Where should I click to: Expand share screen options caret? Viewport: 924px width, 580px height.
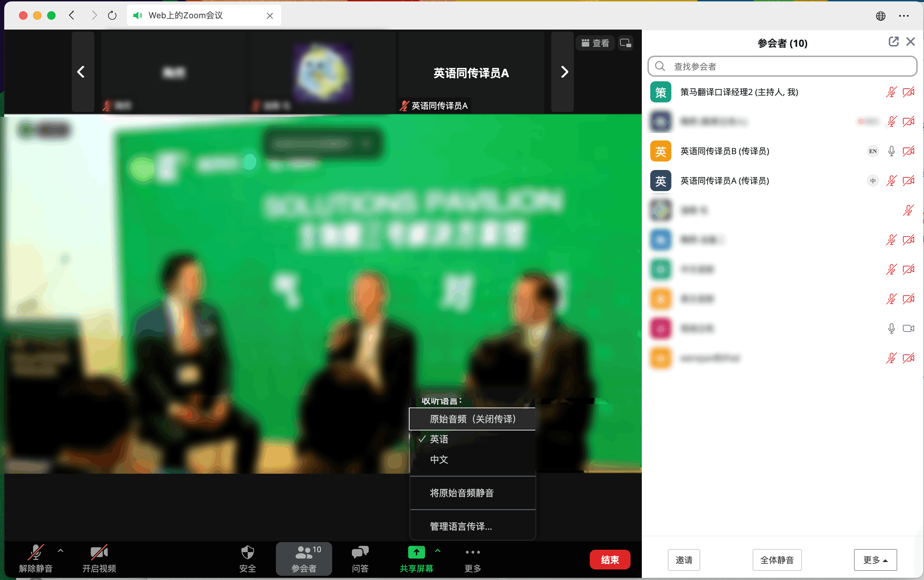438,551
